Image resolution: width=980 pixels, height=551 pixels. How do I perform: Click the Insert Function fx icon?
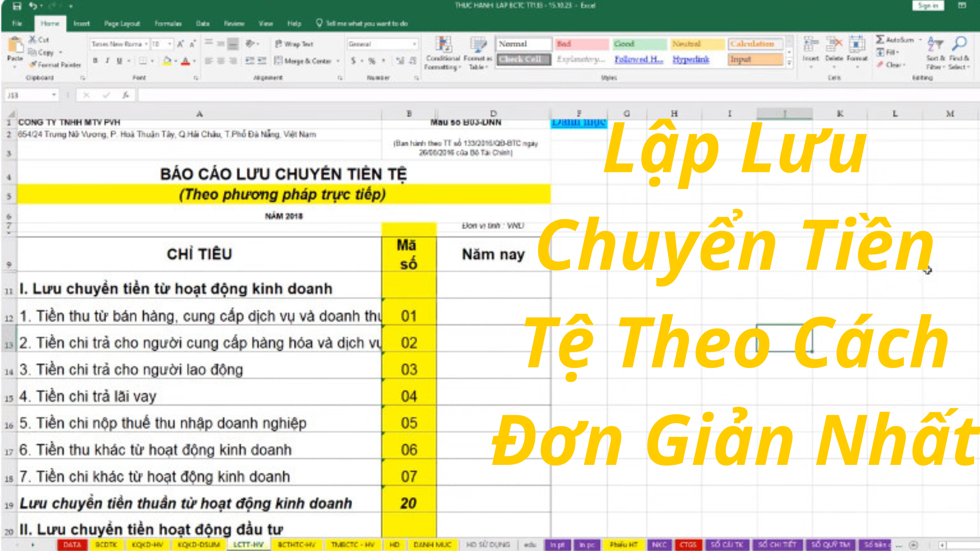tap(125, 95)
